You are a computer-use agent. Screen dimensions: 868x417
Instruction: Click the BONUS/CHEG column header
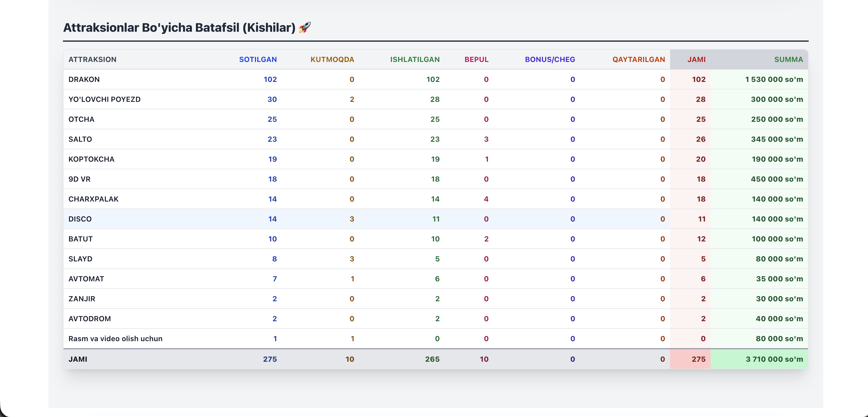tap(550, 60)
